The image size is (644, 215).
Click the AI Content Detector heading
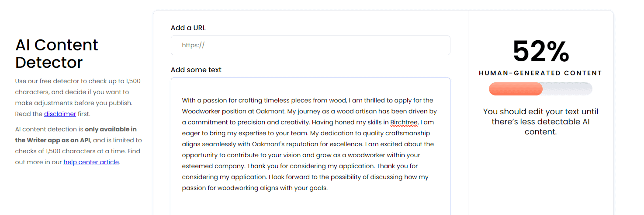click(57, 53)
